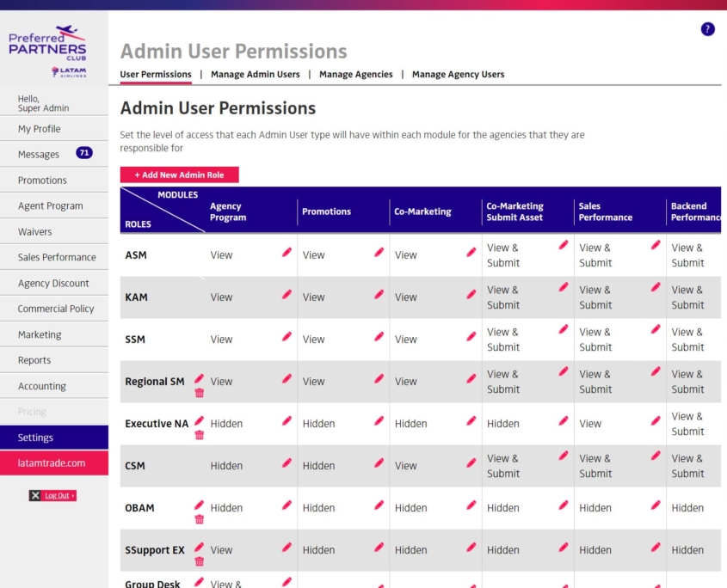Edit CSM Co-Marketing permission pencil
The image size is (727, 588).
click(x=471, y=462)
